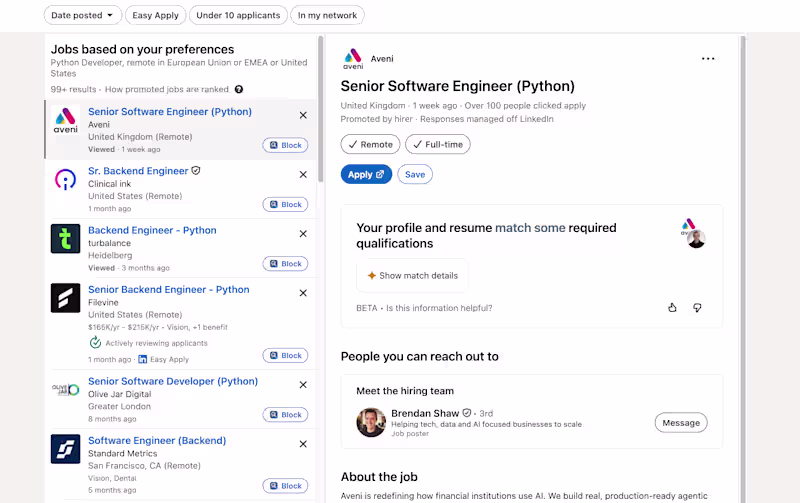Block the Aveni job listing
The width and height of the screenshot is (800, 503).
click(285, 145)
